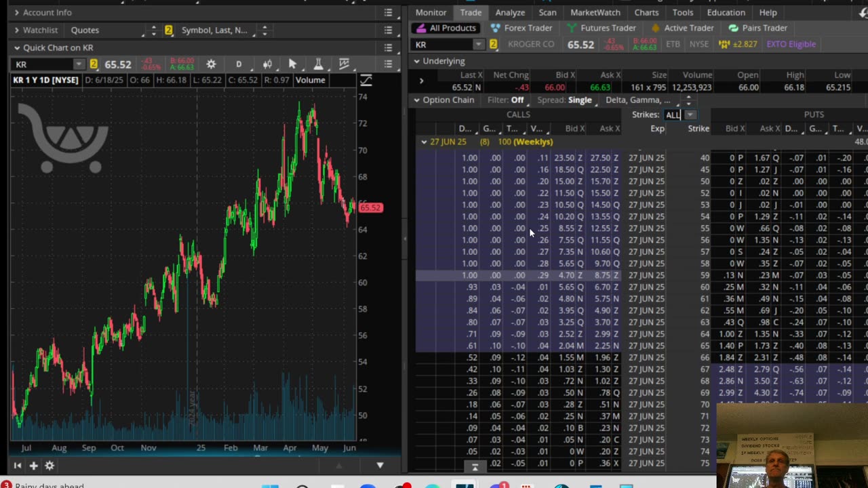Open the Tools tab
The image size is (868, 488).
[683, 12]
